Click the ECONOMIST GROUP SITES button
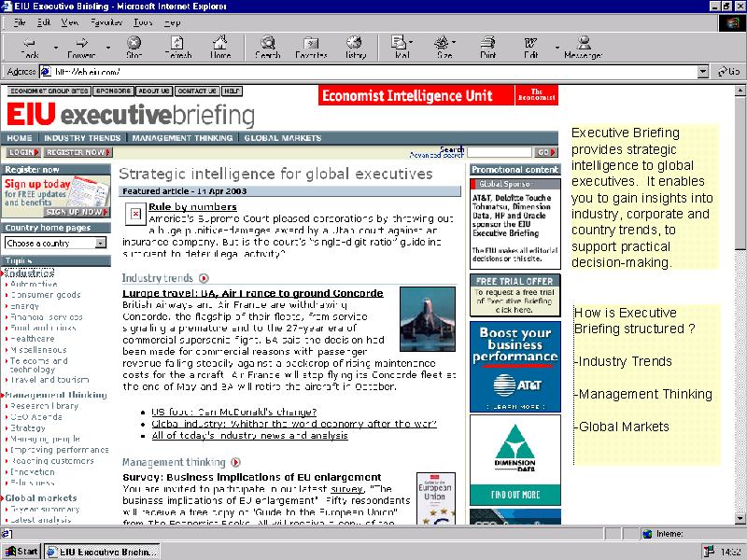Screen dimensions: 747x560 [x=49, y=91]
